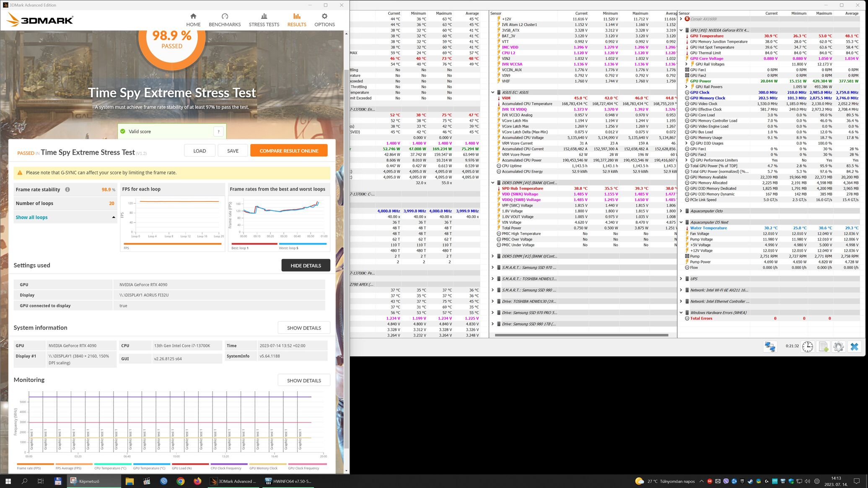Expand the Aquacomputer Octo sensor group

[x=681, y=211]
